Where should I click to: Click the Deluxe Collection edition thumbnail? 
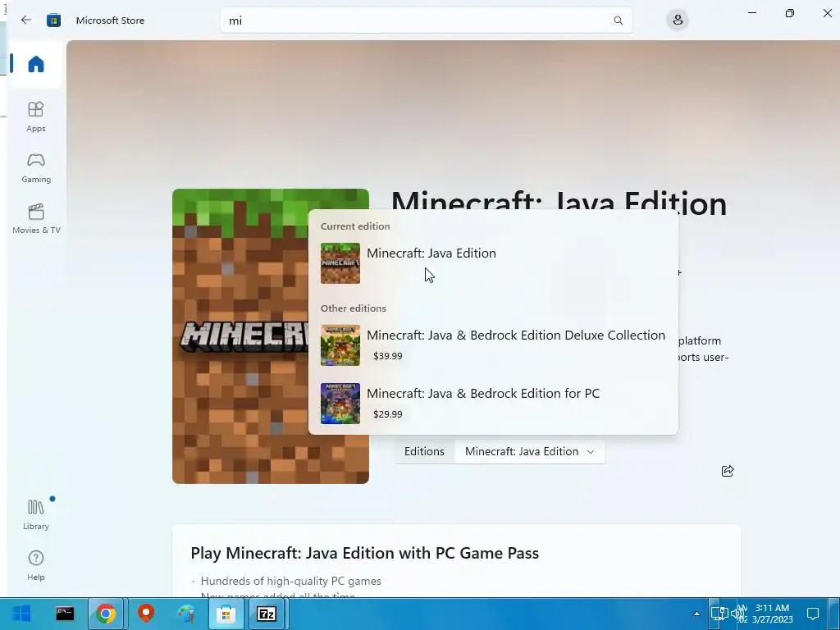340,345
